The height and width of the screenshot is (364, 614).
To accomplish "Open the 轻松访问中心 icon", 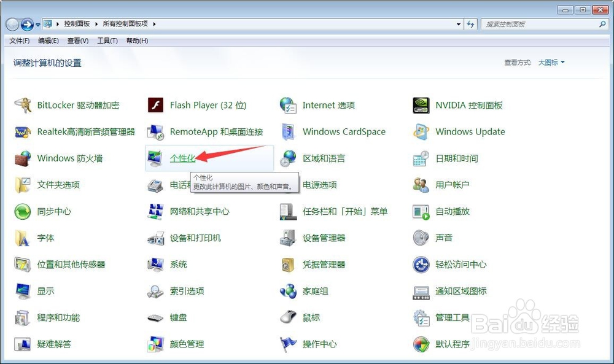I will point(421,265).
